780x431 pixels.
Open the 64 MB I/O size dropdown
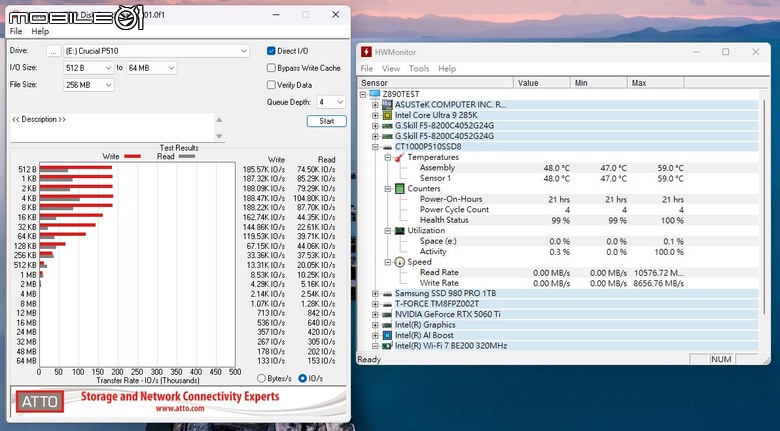[x=151, y=68]
